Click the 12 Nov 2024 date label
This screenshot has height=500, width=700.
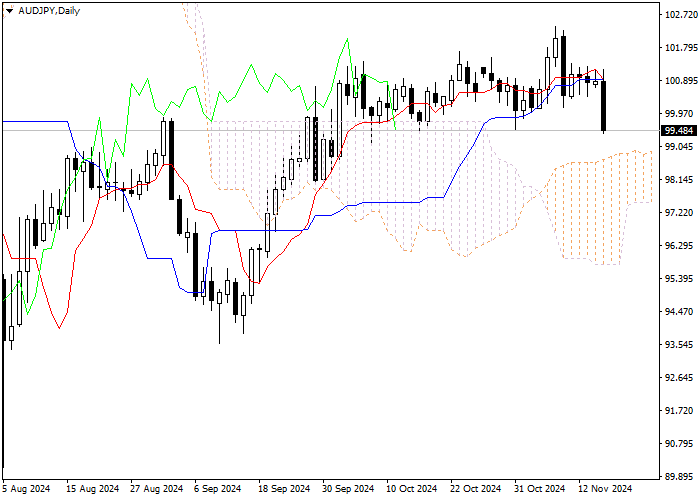point(605,489)
